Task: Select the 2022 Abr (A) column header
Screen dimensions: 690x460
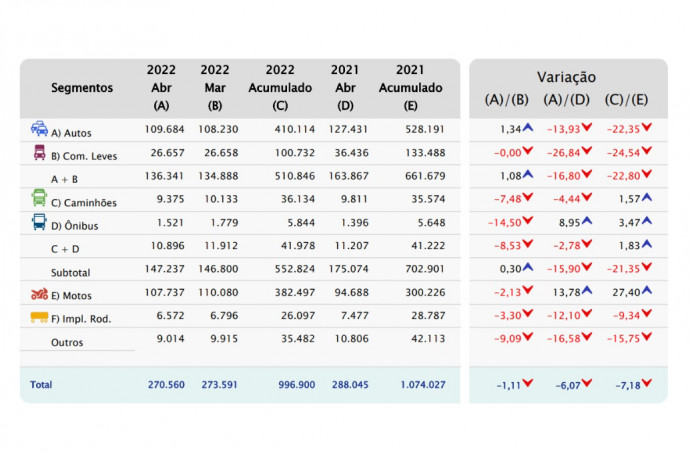Action: click(x=161, y=86)
